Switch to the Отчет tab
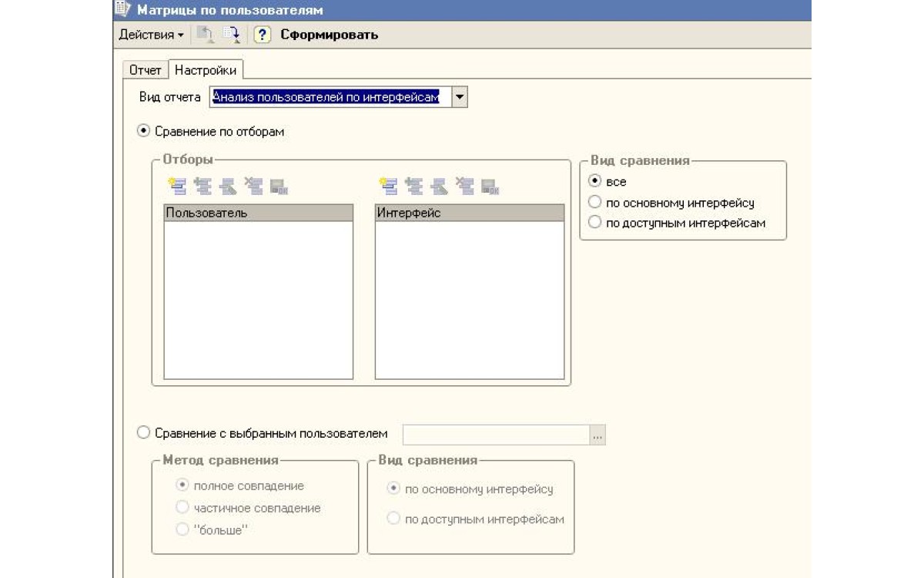The image size is (924, 578). [145, 70]
